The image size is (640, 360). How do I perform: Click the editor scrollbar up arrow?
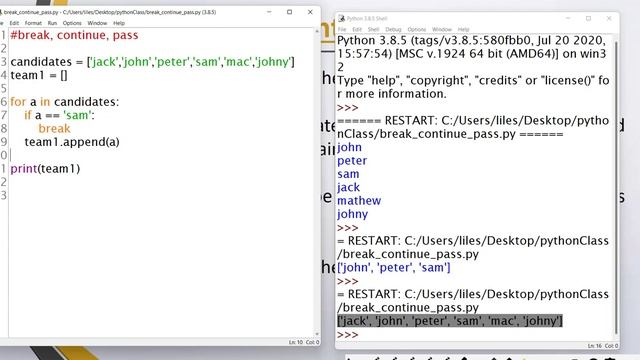[317, 31]
